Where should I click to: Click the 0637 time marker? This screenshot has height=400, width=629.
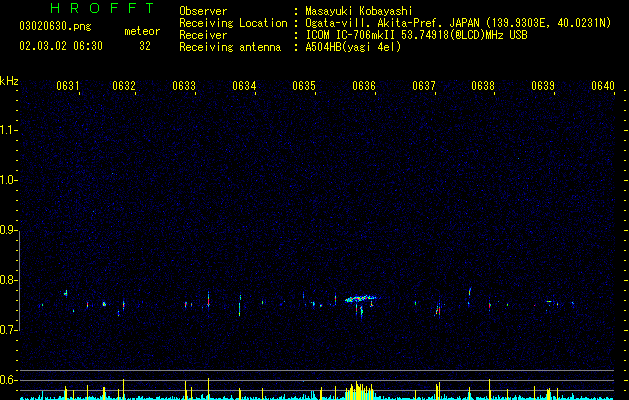click(424, 86)
